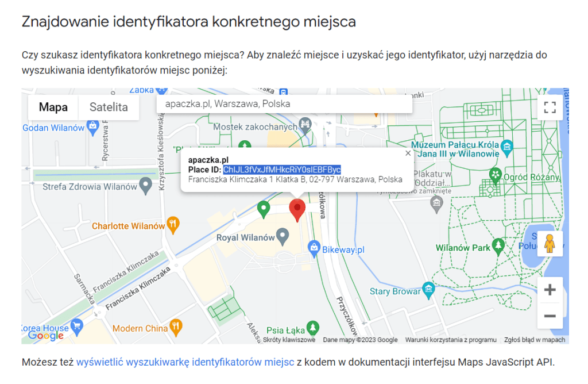Click the Royal Wilanów map marker
The image size is (588, 384).
point(282,236)
